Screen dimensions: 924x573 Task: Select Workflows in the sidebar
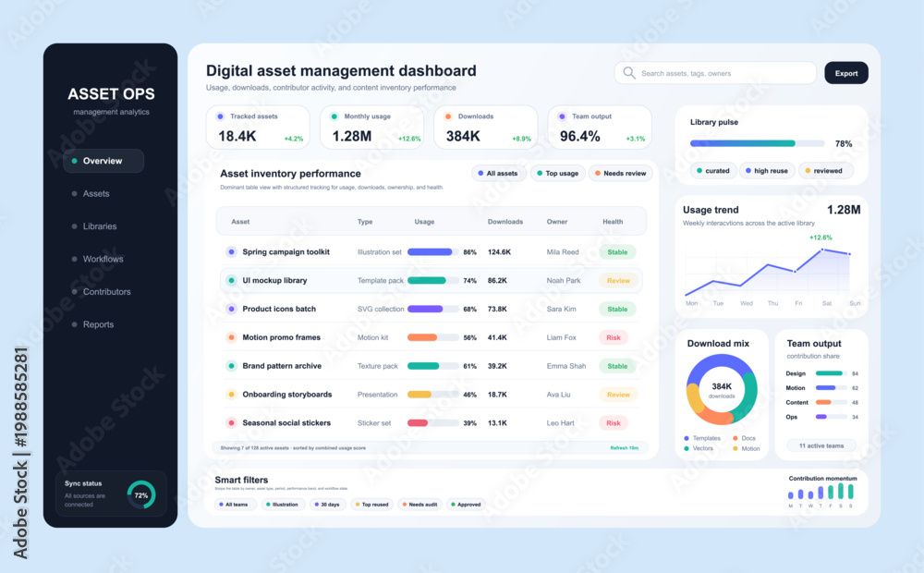[x=103, y=259]
